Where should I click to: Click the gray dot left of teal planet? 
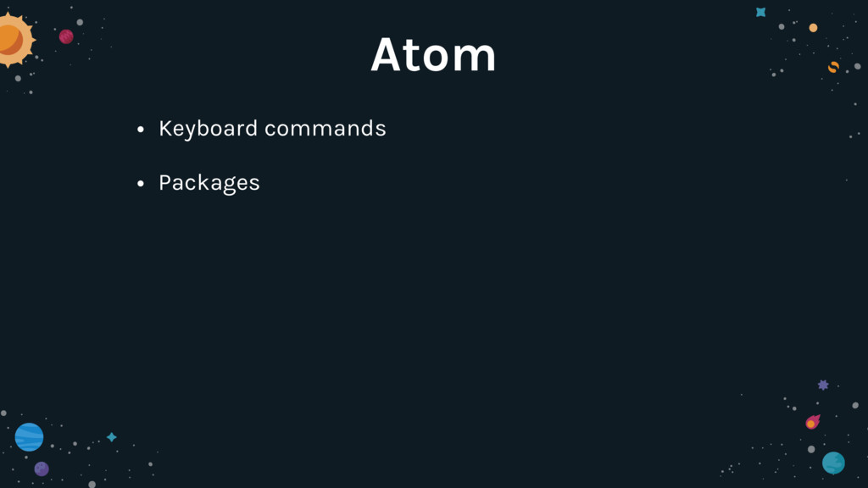(x=811, y=449)
